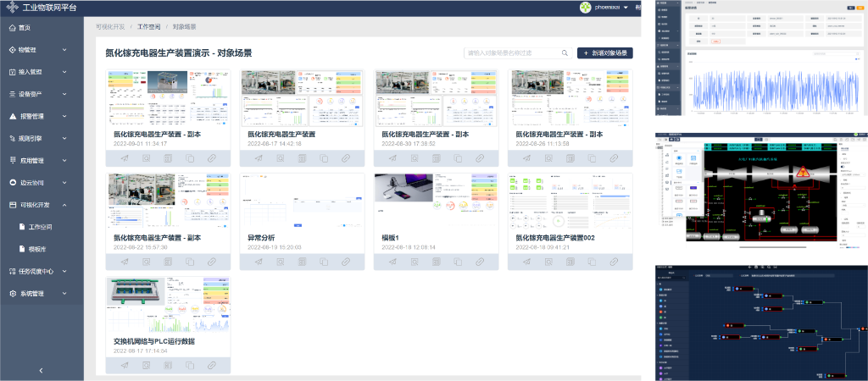868x381 pixels.
Task: Click the copy icon on 异常分析 card
Action: click(324, 262)
